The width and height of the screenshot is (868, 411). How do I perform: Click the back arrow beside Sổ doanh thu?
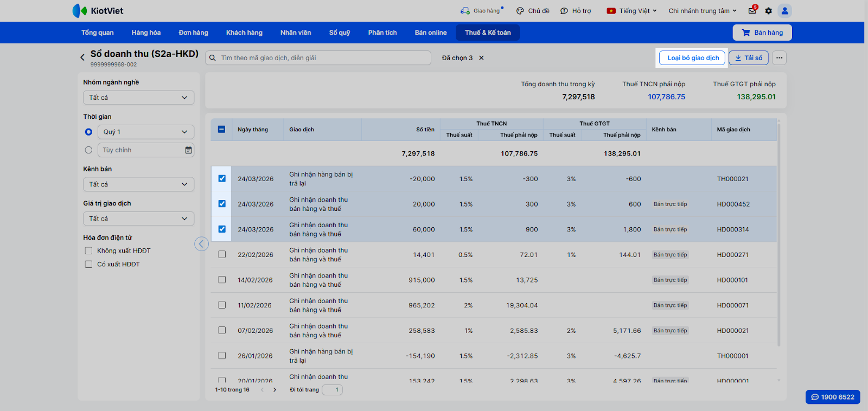coord(82,57)
